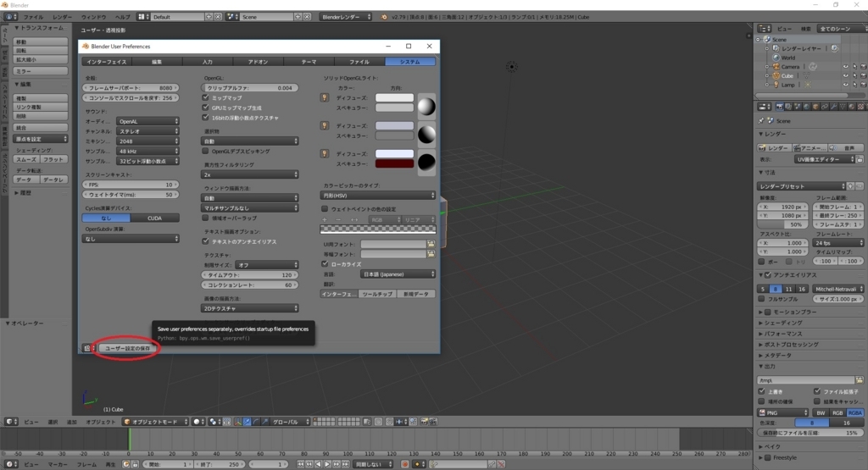Toggle the ミップマップ checkbox

[x=205, y=98]
